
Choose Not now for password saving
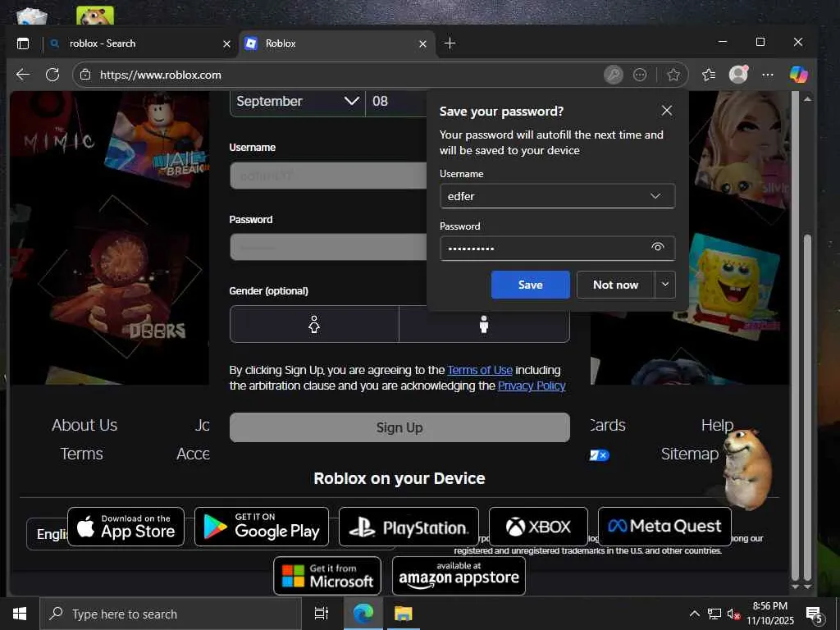(x=615, y=285)
